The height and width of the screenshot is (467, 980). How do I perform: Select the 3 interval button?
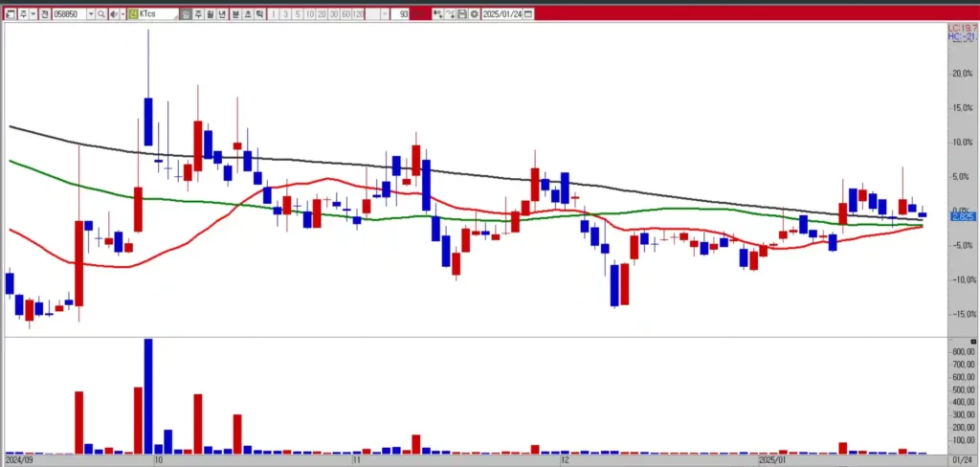(285, 14)
